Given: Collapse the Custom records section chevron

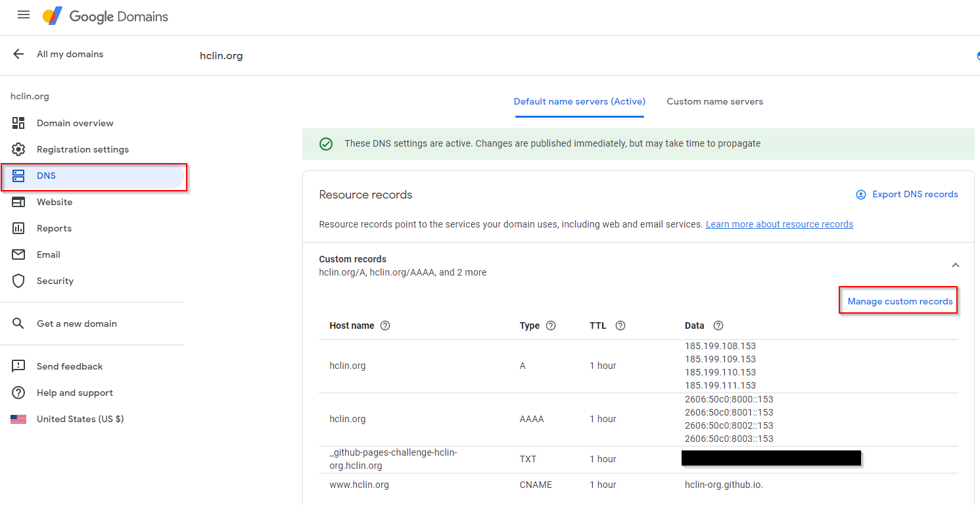Looking at the screenshot, I should (956, 265).
